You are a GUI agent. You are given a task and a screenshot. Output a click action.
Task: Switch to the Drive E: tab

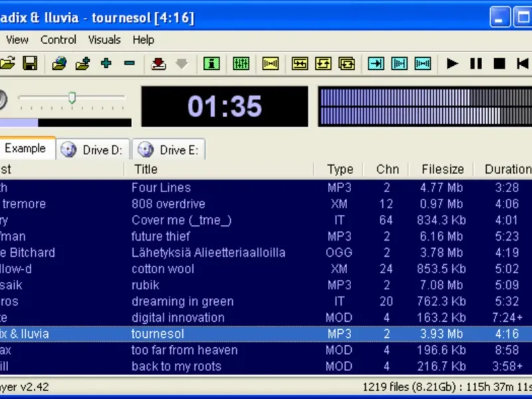(170, 150)
